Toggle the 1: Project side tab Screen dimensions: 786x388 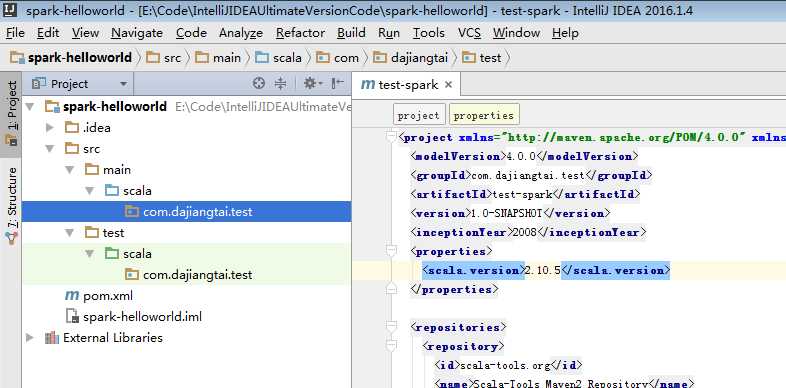[11, 113]
